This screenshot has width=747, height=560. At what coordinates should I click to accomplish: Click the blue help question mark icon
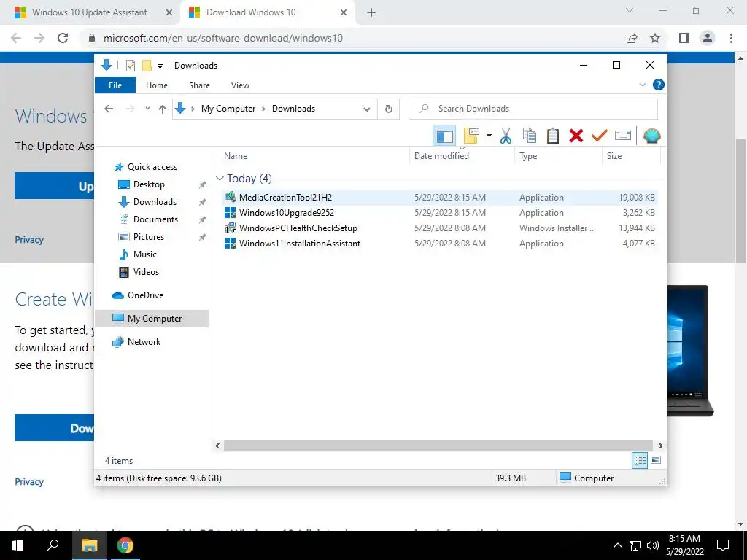[659, 85]
